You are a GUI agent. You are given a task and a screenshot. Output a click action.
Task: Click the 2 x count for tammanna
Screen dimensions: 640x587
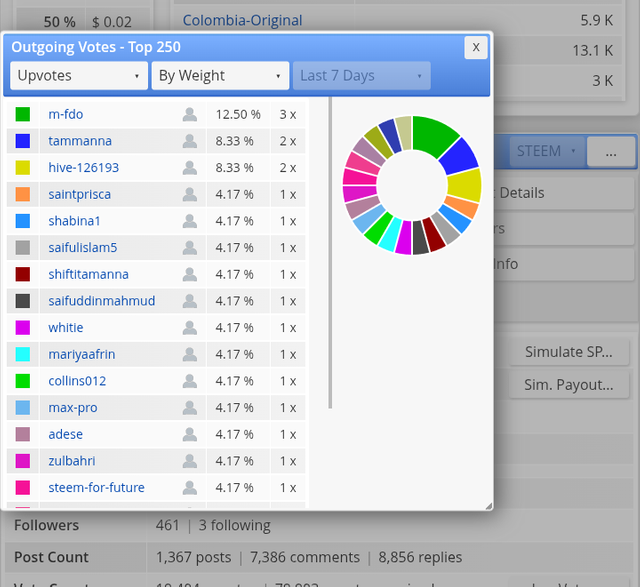point(288,141)
